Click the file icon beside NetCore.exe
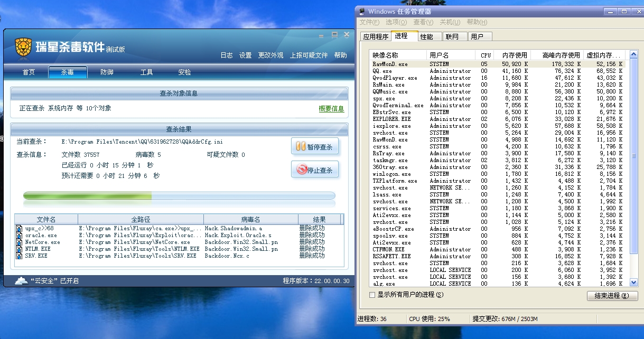 click(x=20, y=242)
